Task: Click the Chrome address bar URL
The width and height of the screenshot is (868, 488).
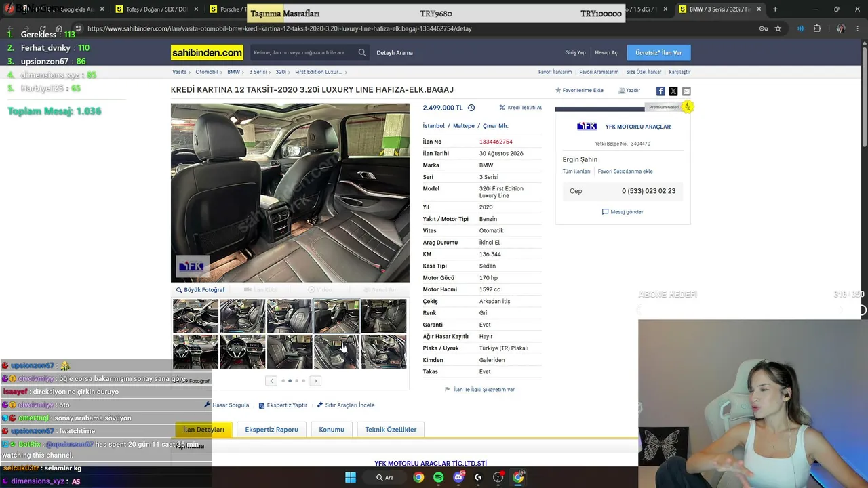Action: pyautogui.click(x=279, y=28)
